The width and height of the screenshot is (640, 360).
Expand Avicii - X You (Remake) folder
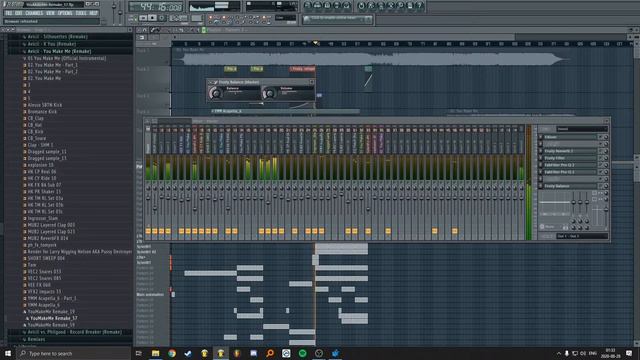coord(52,44)
